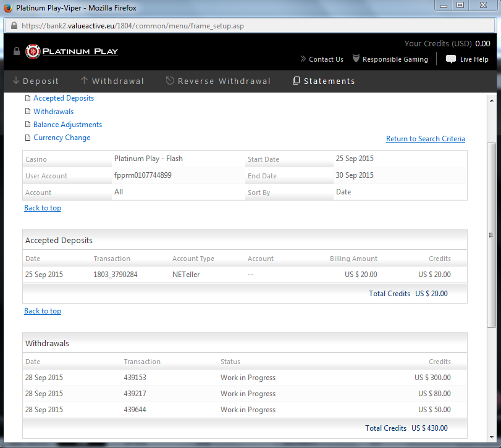Viewport: 501px width, 448px height.
Task: Click the US $ 50.00 withdrawal amount
Action: point(434,409)
